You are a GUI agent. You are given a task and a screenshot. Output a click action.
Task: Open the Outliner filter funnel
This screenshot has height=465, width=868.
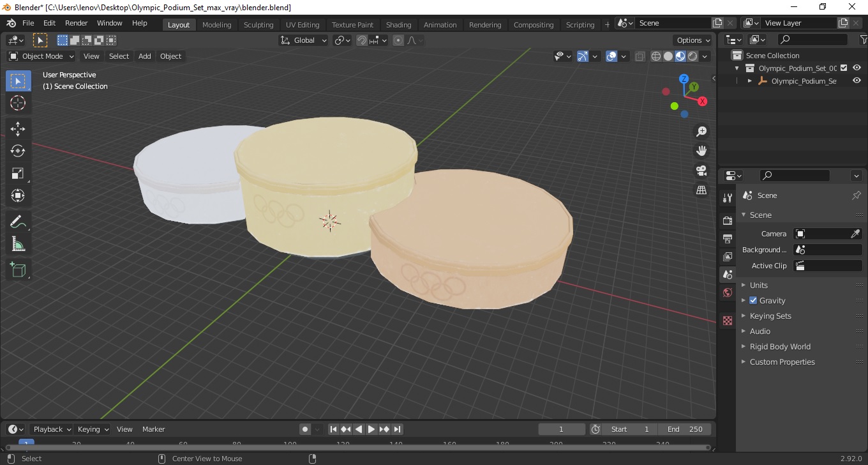pyautogui.click(x=863, y=40)
